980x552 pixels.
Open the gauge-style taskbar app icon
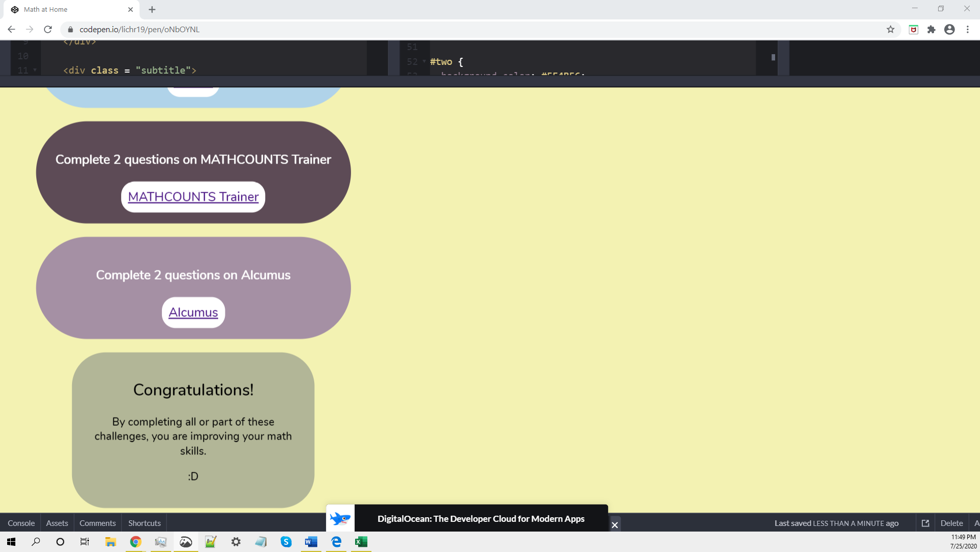[185, 542]
